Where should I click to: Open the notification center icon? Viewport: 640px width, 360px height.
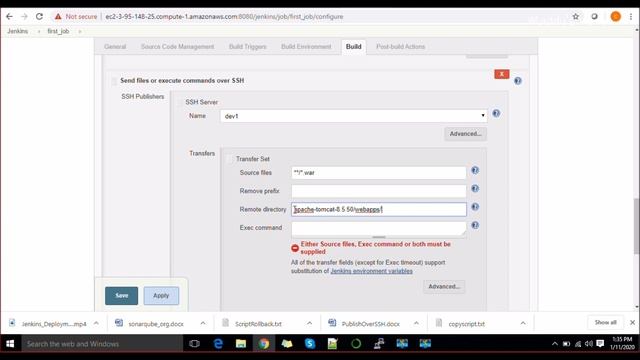(x=600, y=344)
